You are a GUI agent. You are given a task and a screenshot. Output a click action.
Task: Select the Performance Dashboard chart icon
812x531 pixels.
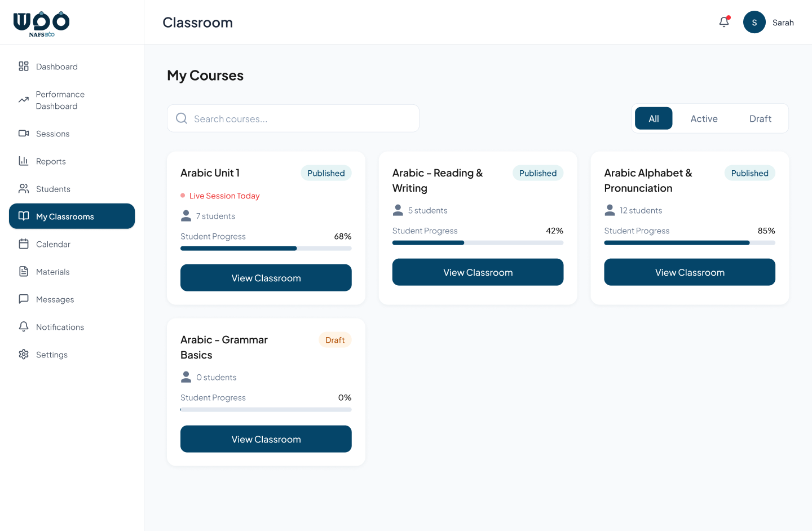23,99
